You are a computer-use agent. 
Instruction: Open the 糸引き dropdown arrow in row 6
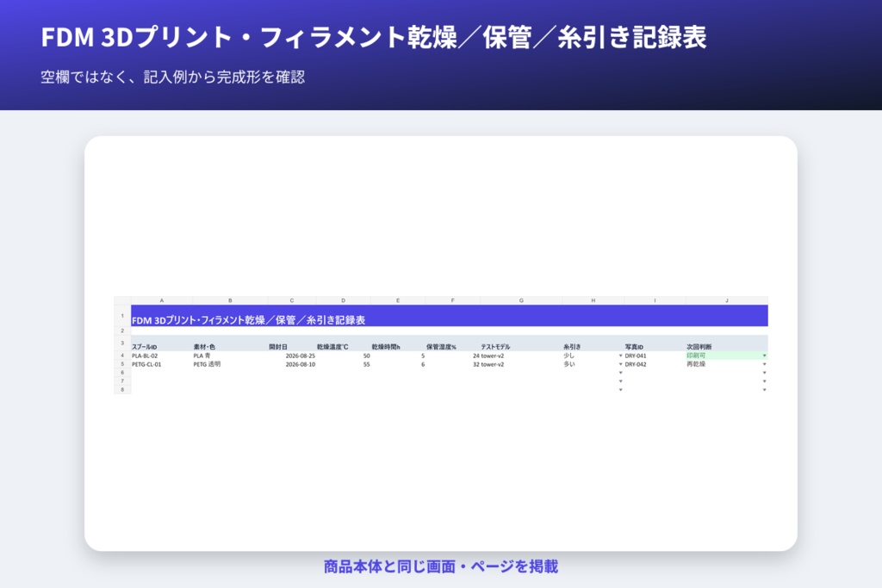click(620, 373)
